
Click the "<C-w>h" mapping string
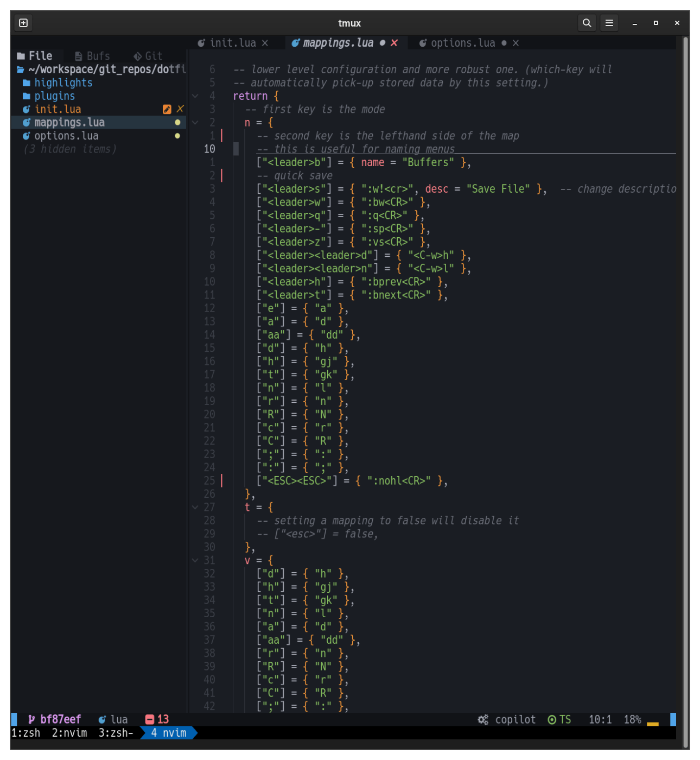coord(431,255)
